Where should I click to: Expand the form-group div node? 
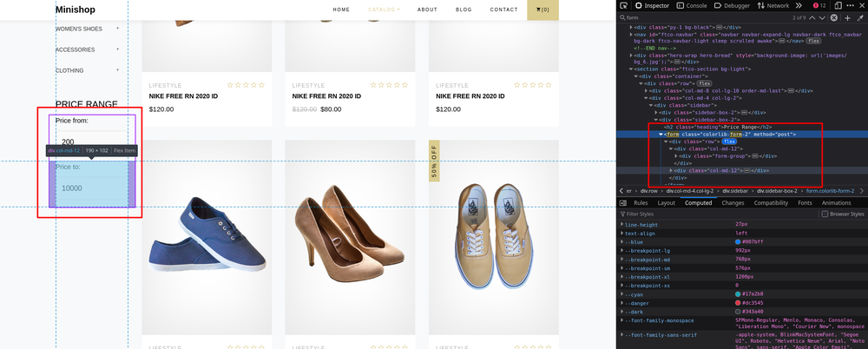pos(676,156)
